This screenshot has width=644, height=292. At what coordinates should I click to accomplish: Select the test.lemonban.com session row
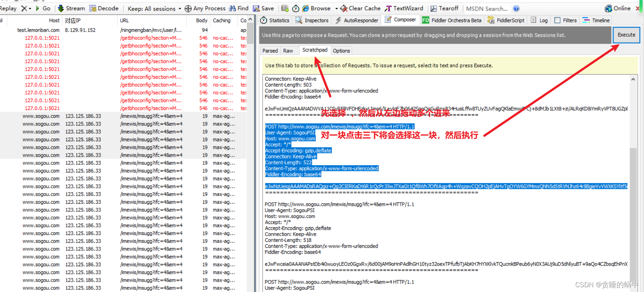coord(123,30)
